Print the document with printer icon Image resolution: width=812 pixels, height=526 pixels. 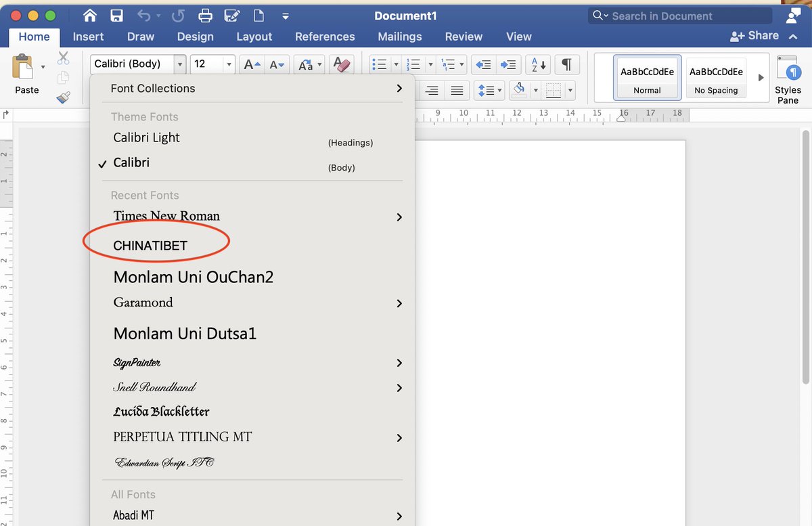(205, 16)
